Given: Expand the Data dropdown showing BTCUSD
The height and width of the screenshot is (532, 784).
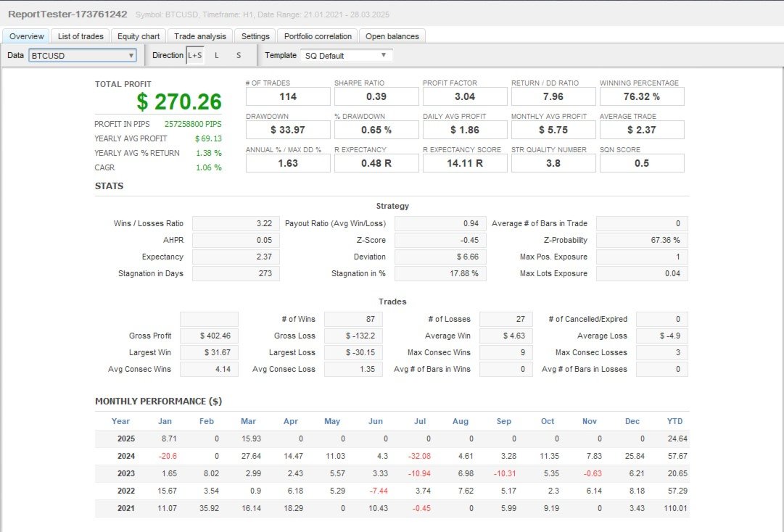Looking at the screenshot, I should click(83, 56).
